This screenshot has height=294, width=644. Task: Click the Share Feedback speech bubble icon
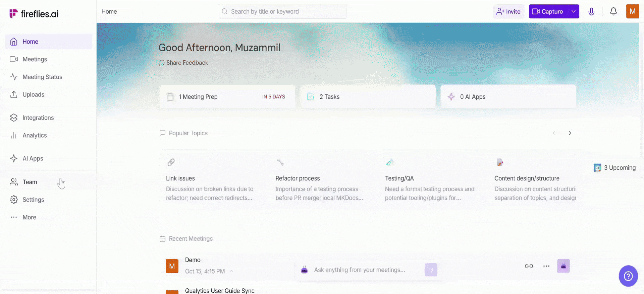point(162,63)
